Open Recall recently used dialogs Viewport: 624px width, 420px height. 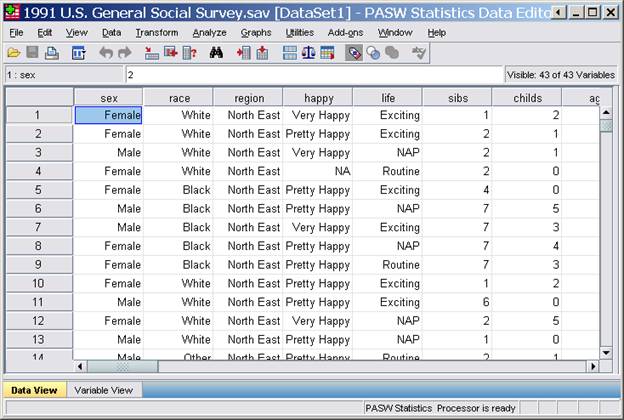click(x=78, y=53)
